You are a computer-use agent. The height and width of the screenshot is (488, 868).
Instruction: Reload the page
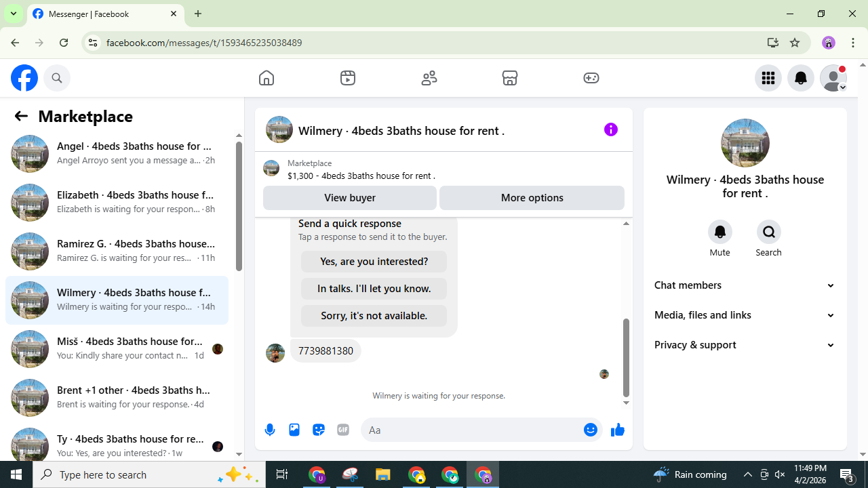pyautogui.click(x=64, y=43)
